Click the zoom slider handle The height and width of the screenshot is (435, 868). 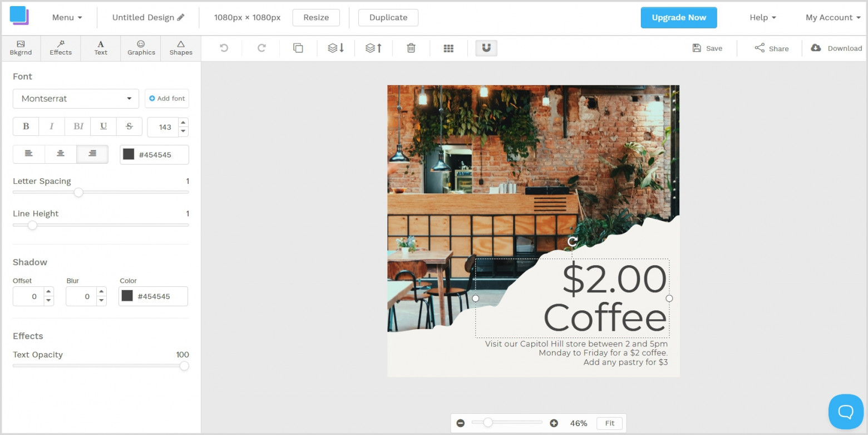pyautogui.click(x=488, y=422)
